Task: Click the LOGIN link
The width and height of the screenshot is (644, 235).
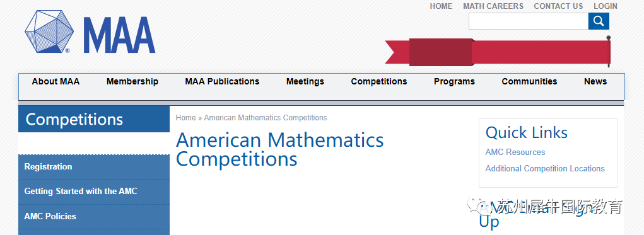Action: pos(605,6)
